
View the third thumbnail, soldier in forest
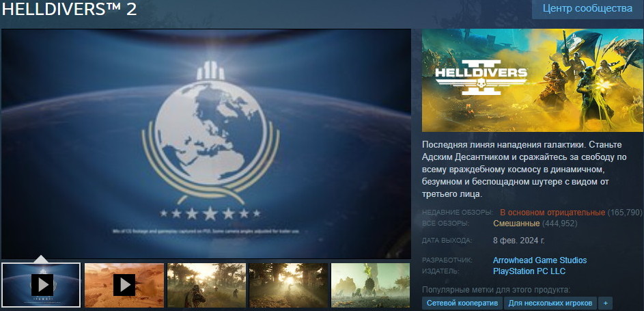click(x=206, y=285)
